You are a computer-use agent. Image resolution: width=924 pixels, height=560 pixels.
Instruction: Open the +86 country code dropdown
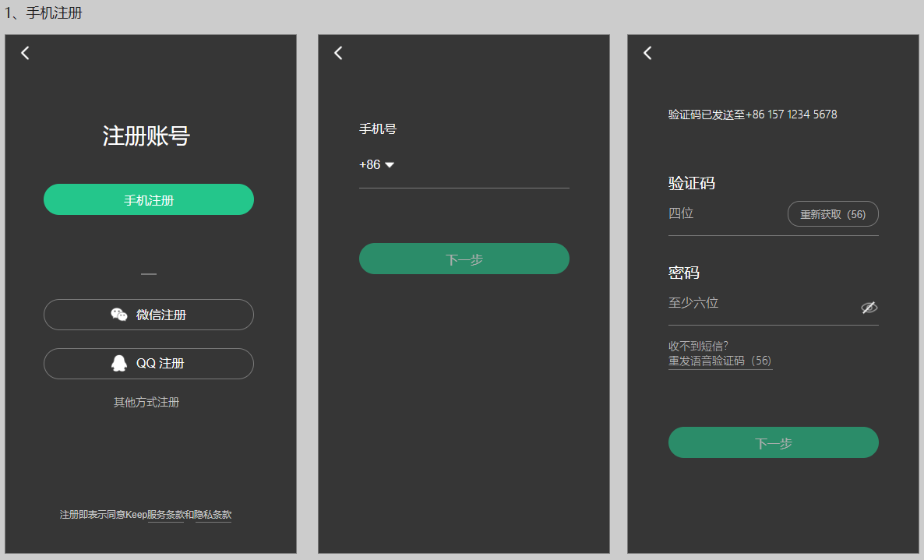(x=377, y=165)
